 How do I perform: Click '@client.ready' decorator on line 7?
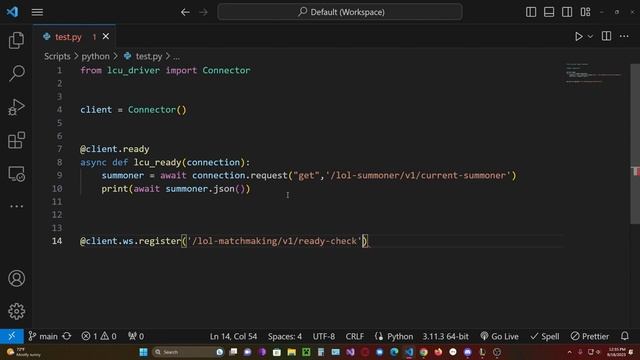point(115,149)
